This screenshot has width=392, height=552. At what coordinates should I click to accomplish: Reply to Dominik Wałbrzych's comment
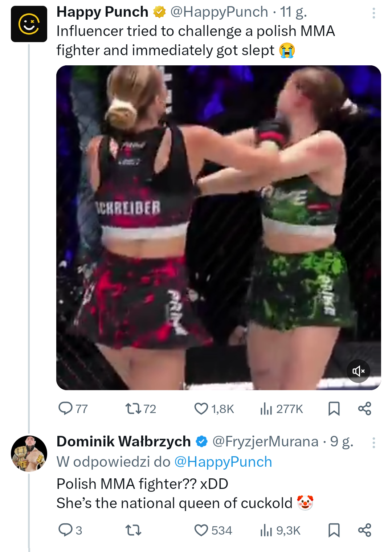point(66,530)
